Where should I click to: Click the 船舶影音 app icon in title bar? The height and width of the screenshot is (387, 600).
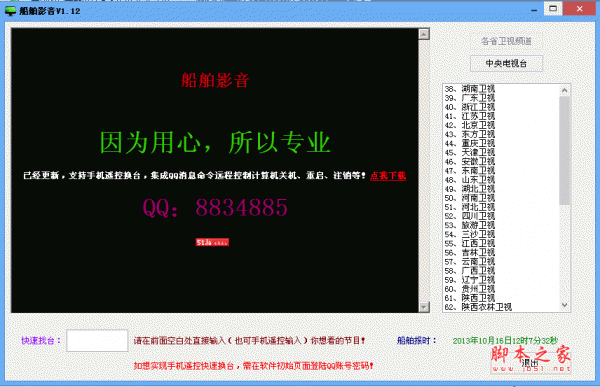point(10,11)
